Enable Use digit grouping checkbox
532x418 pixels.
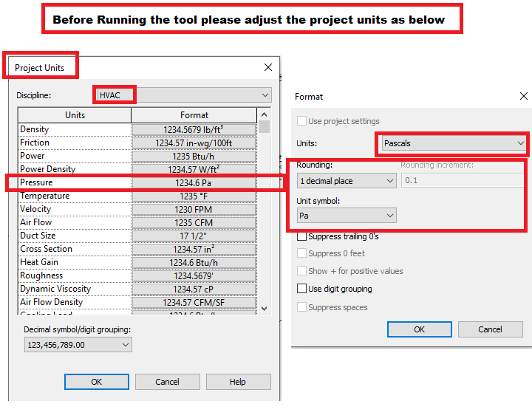(302, 289)
